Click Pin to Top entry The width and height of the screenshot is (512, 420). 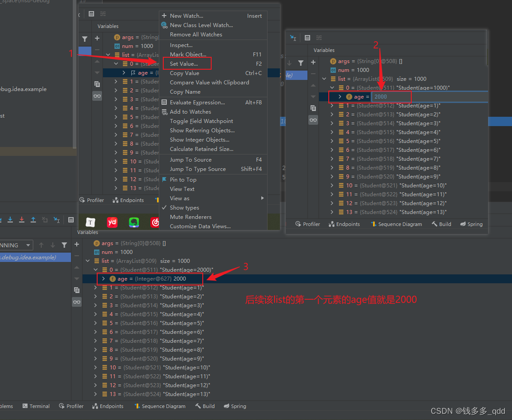[x=183, y=180]
